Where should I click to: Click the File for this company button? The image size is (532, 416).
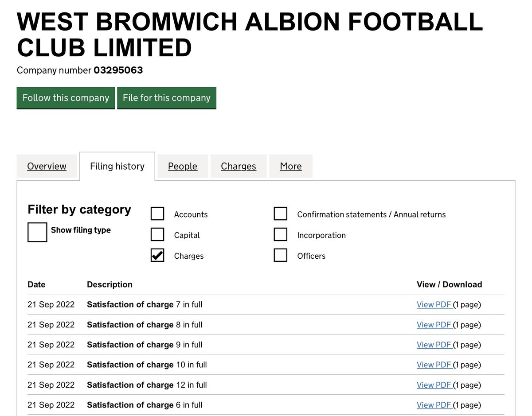click(167, 98)
